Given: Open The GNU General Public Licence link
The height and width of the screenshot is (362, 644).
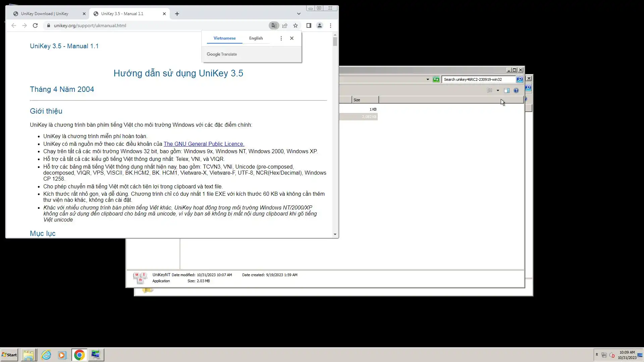Looking at the screenshot, I should [x=204, y=144].
